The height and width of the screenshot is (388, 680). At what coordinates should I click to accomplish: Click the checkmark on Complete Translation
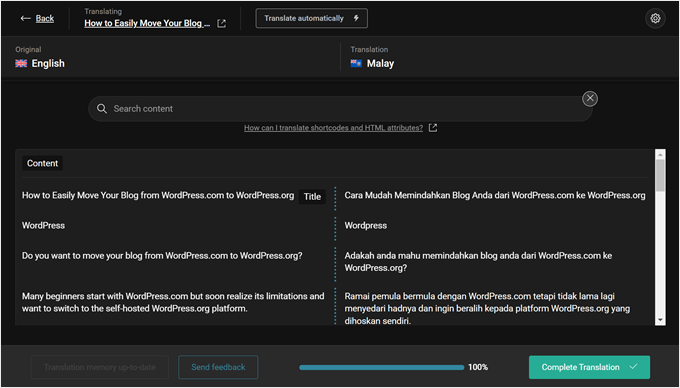[634, 367]
